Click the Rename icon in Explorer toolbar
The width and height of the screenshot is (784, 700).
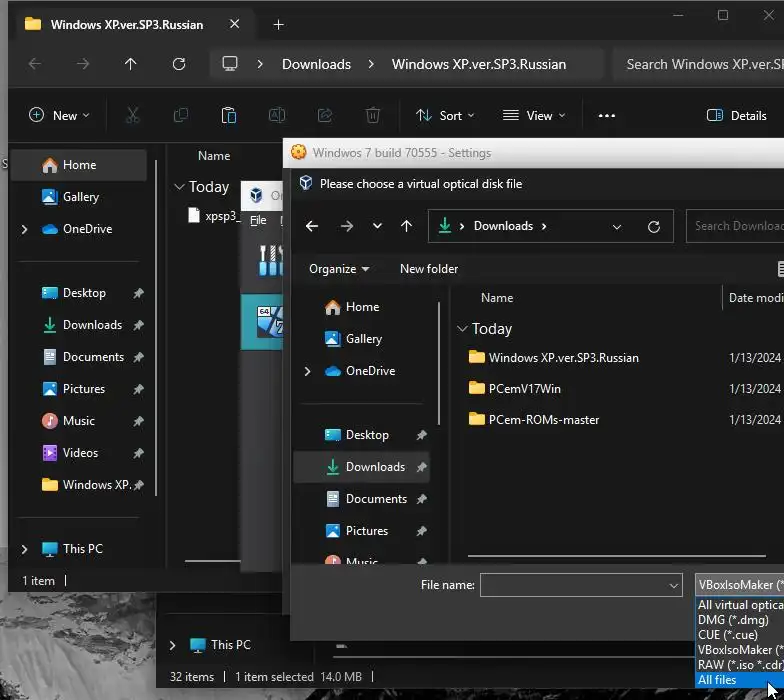276,116
